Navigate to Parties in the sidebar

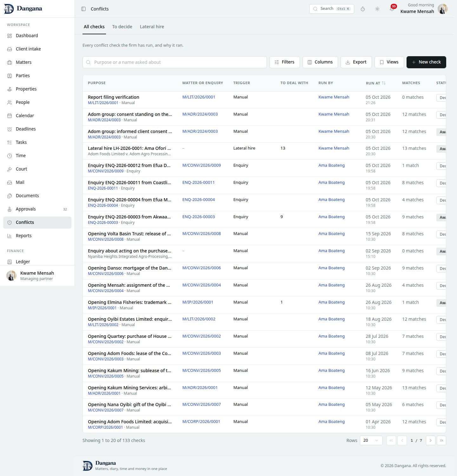coord(37,76)
